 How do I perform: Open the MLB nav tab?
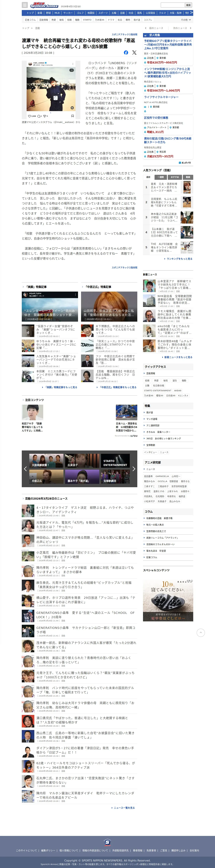(57, 13)
